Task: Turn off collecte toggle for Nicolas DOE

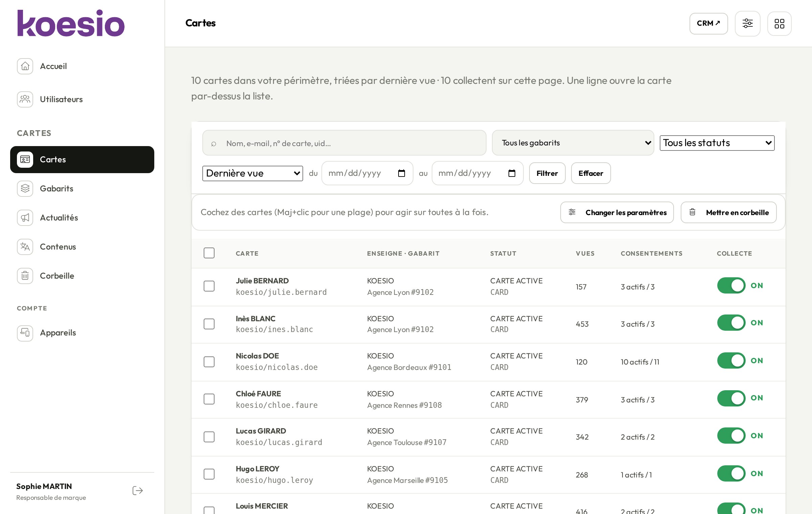Action: (x=731, y=361)
